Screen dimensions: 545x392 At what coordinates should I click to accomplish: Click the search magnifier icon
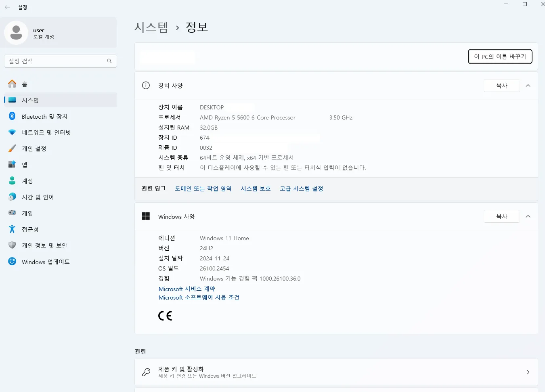coord(109,61)
